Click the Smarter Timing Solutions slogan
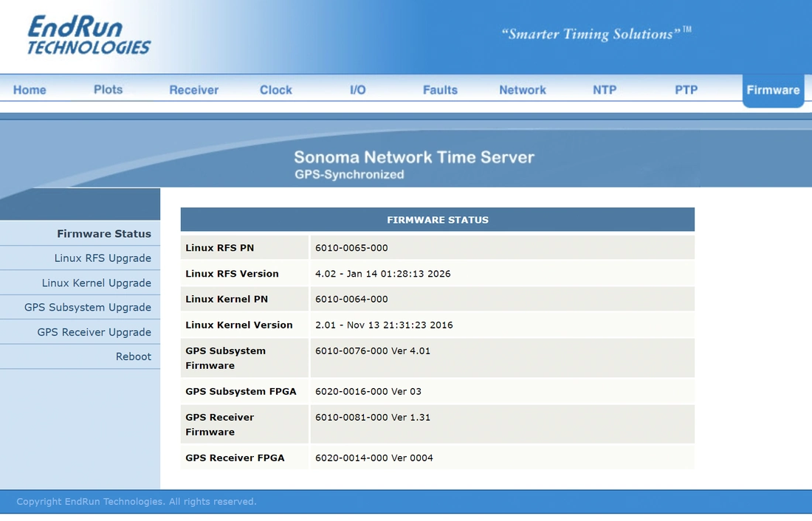The height and width of the screenshot is (521, 812). pos(596,34)
